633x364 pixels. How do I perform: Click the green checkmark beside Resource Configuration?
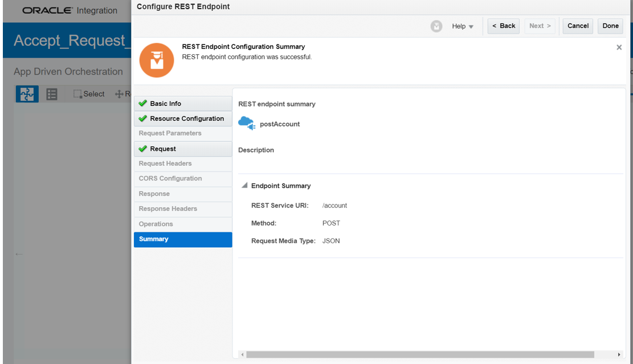(143, 118)
